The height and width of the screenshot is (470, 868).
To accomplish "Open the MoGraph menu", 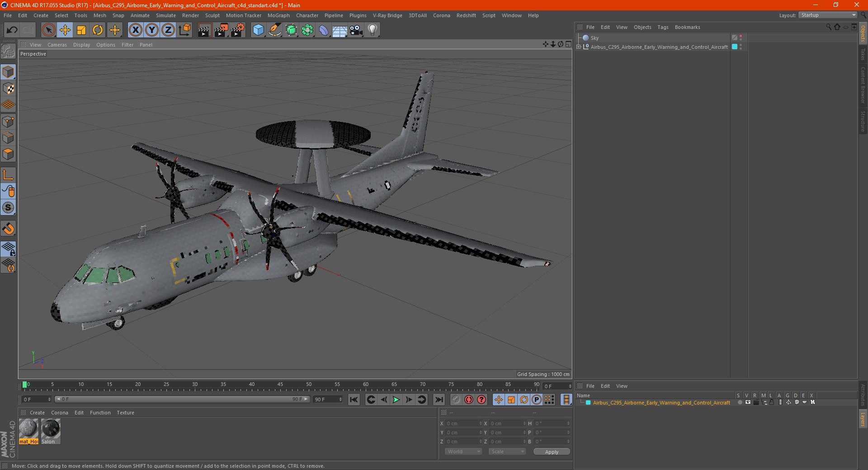I will pos(278,15).
